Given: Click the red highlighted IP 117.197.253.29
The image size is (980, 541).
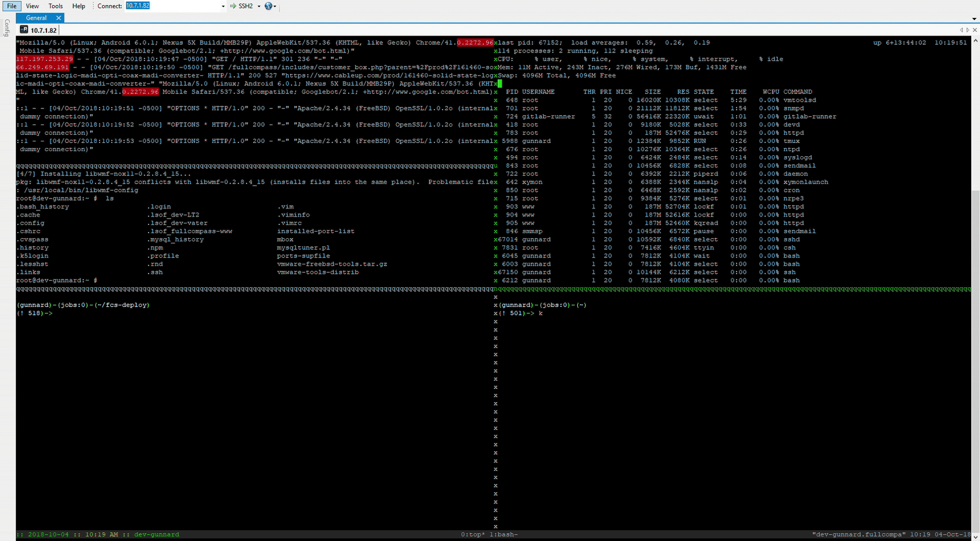Looking at the screenshot, I should click(44, 59).
